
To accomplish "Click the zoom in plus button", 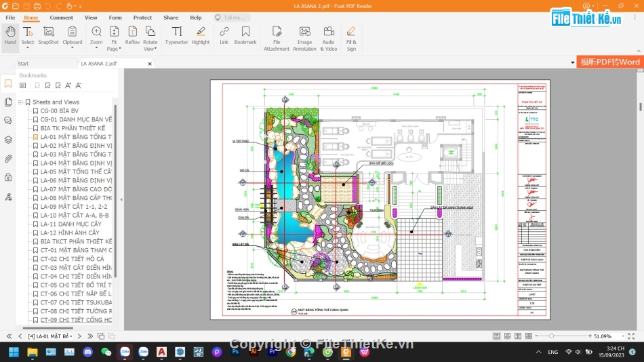I will [x=590, y=336].
